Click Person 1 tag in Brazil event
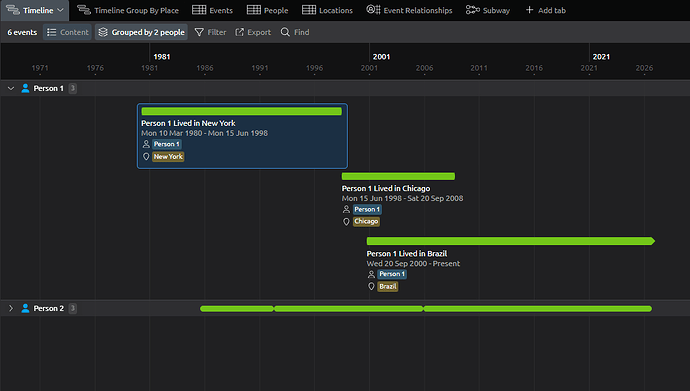 [392, 274]
